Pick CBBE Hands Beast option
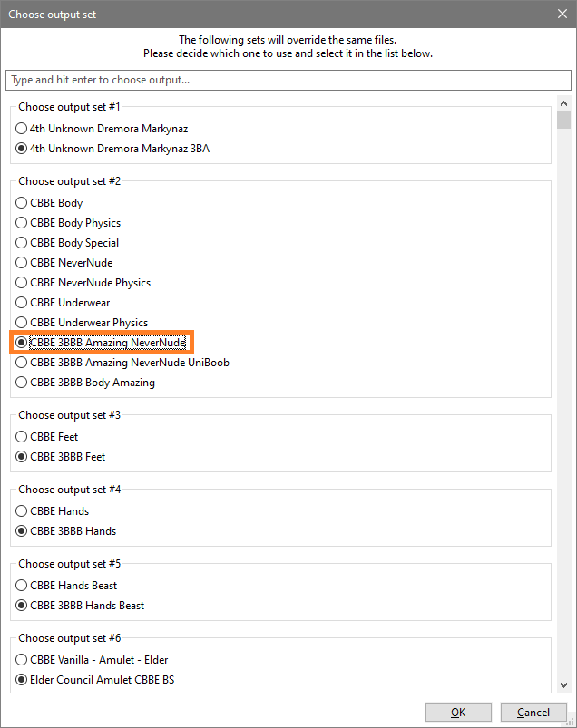Image resolution: width=577 pixels, height=728 pixels. point(66,586)
